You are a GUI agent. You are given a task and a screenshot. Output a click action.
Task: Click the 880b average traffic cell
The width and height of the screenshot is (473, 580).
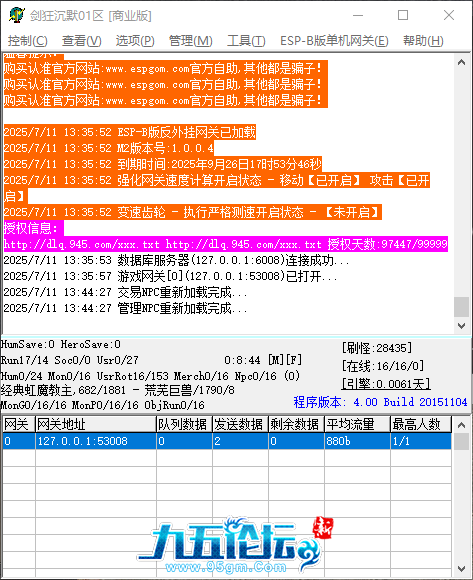click(357, 441)
